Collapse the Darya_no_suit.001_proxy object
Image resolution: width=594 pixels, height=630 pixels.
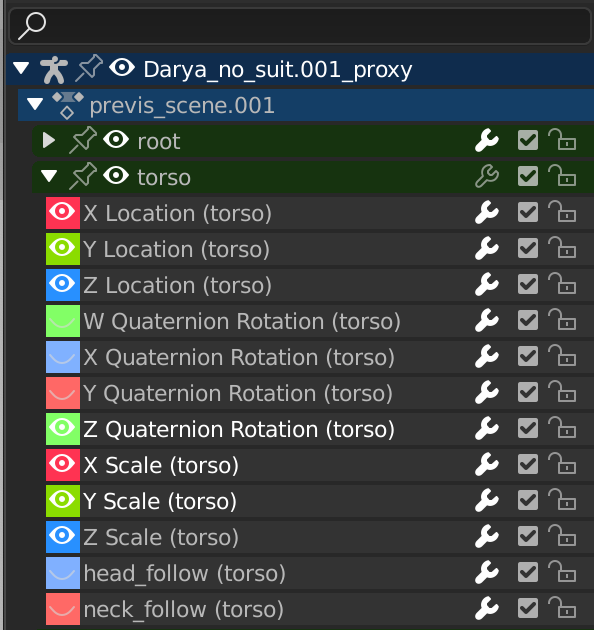point(21,68)
